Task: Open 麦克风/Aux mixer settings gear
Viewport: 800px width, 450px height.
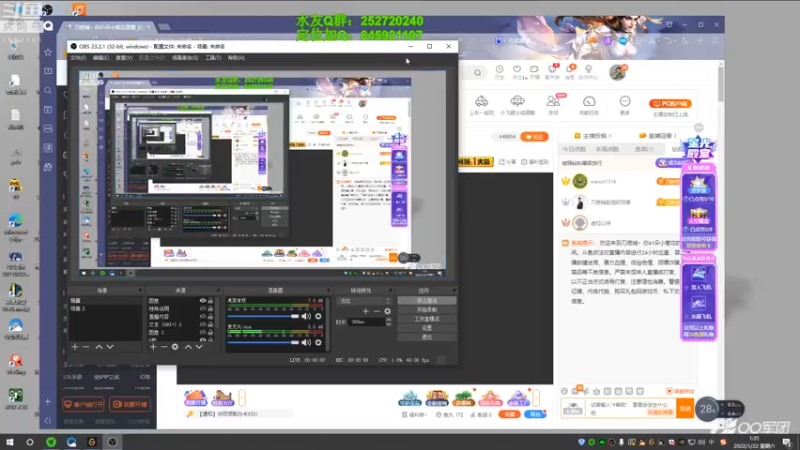Action: (x=318, y=342)
